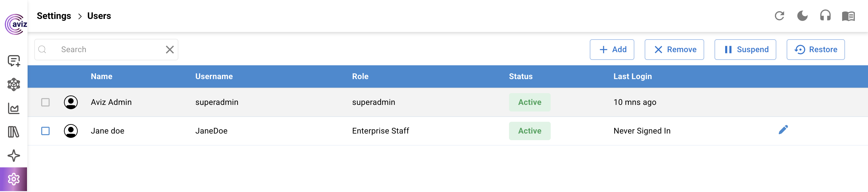Open support headphones icon
Image resolution: width=868 pixels, height=192 pixels.
pos(825,16)
